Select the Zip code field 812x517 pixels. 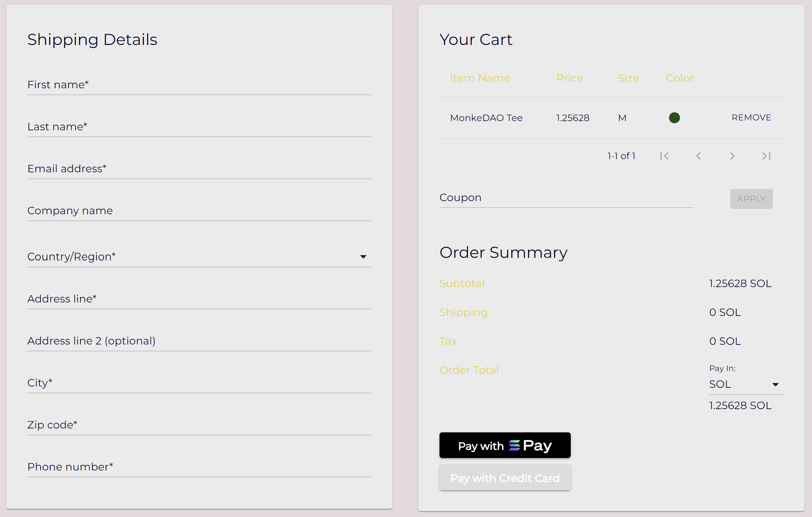pos(199,425)
